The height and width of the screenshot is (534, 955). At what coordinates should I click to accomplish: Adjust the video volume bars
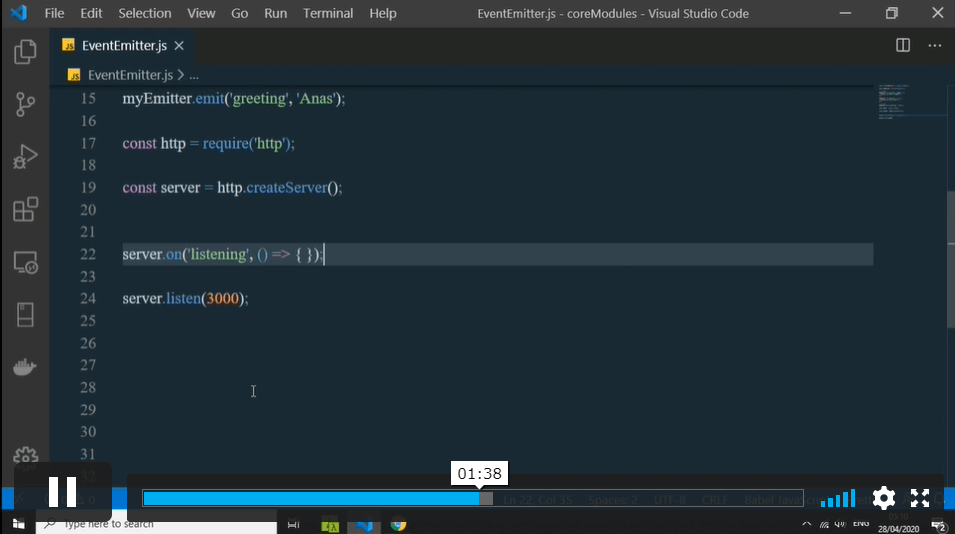tap(838, 498)
